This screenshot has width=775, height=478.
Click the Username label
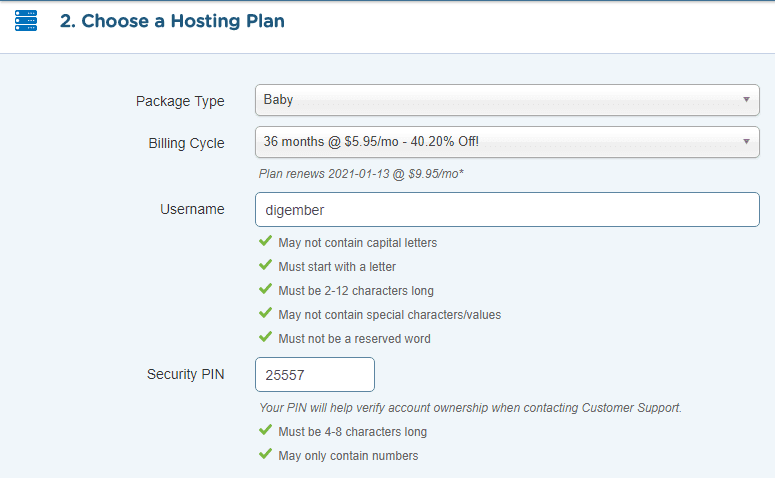tap(192, 209)
